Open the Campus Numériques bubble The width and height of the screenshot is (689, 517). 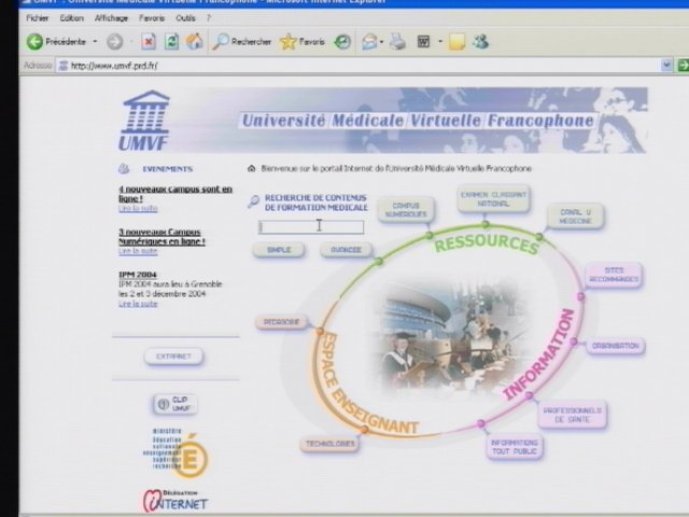(x=406, y=210)
